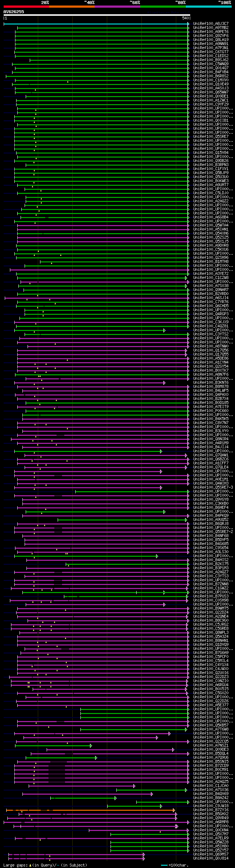Select the UniRef100_C1JCA0 label
This screenshot has height=868, width=235.
211,786
